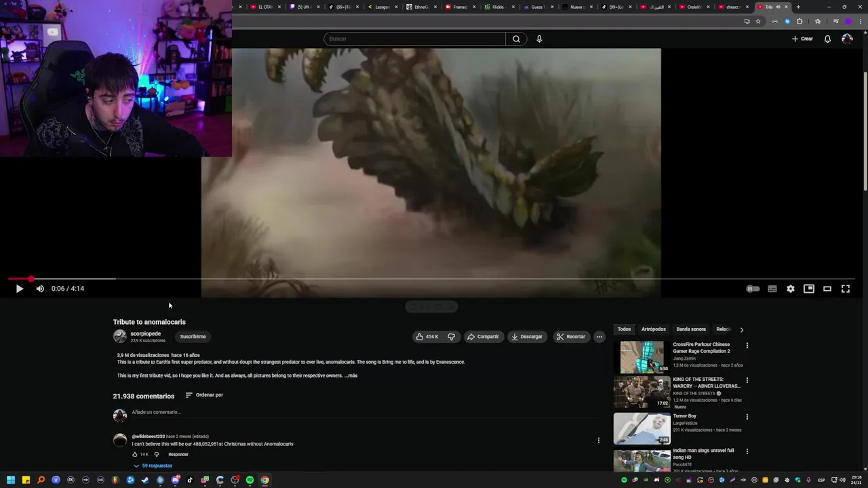
Task: Click the Descargar download button
Action: 527,337
